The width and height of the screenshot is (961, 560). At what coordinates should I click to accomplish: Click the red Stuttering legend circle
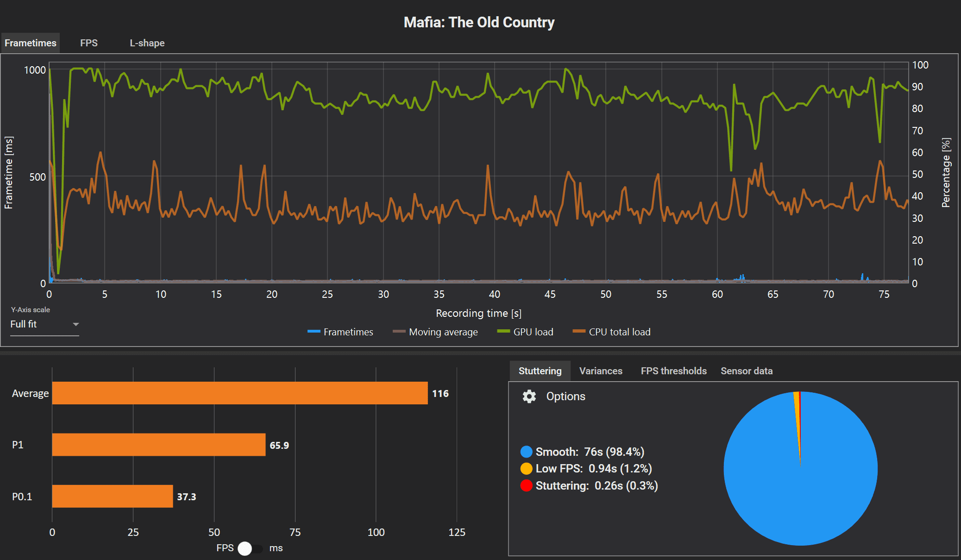(x=526, y=486)
